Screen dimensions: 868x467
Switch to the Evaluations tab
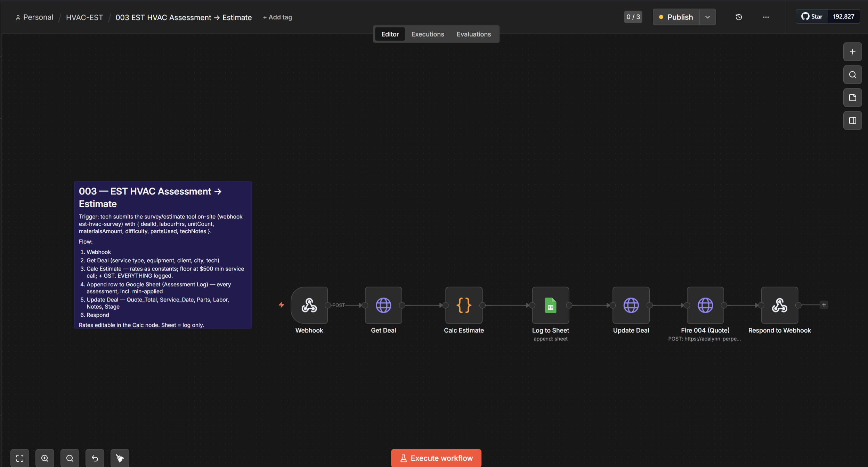(x=473, y=34)
